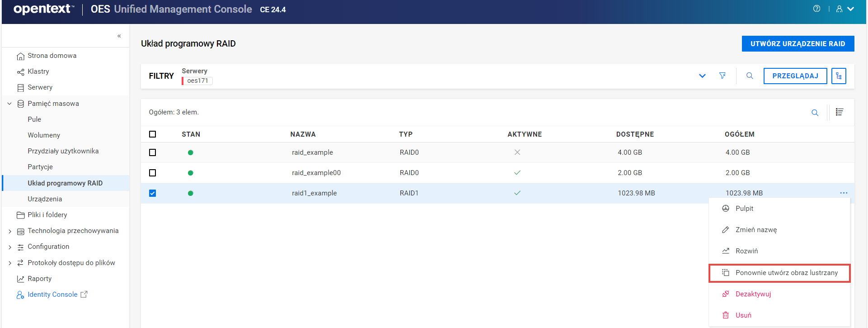Open table column settings icon
Screen dimensions: 868x328
840,112
